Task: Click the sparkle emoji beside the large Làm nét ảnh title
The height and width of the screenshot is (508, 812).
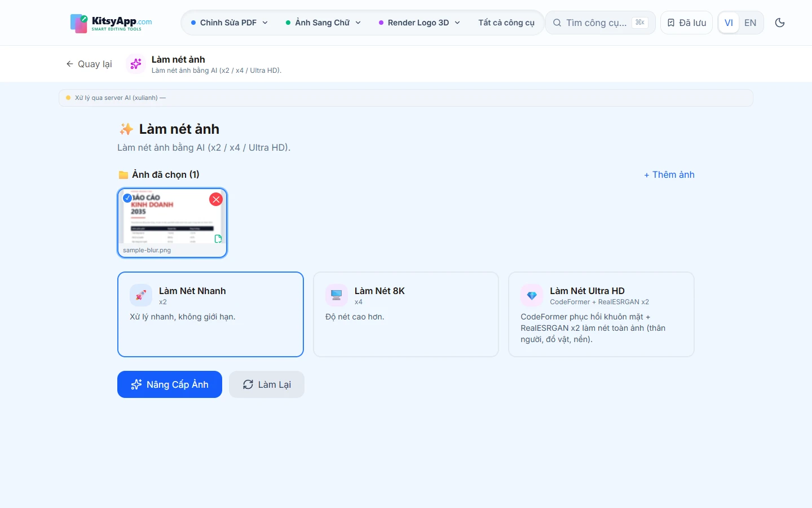Action: coord(126,129)
